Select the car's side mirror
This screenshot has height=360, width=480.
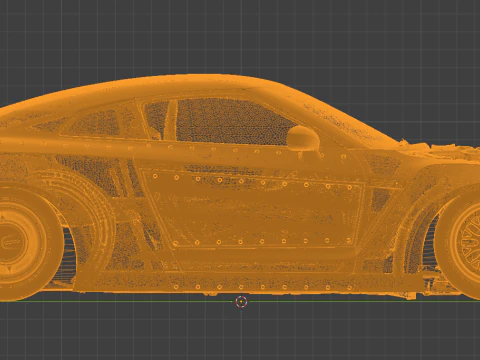coord(303,138)
